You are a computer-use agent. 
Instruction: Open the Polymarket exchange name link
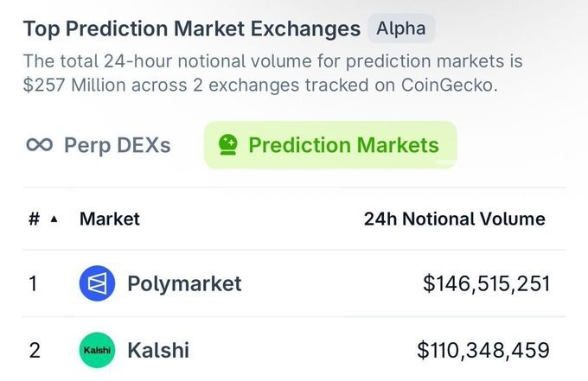184,283
